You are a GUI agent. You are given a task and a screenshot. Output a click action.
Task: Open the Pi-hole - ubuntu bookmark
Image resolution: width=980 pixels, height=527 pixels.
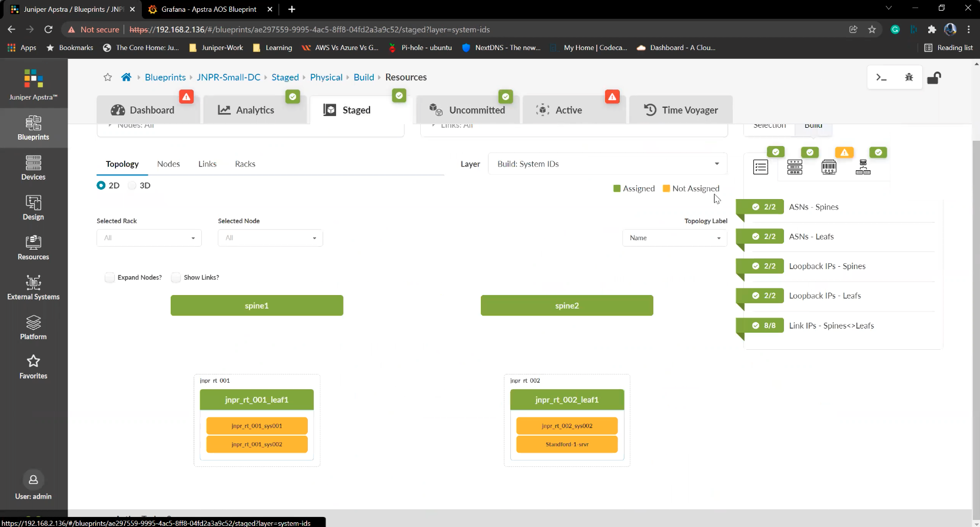click(420, 48)
